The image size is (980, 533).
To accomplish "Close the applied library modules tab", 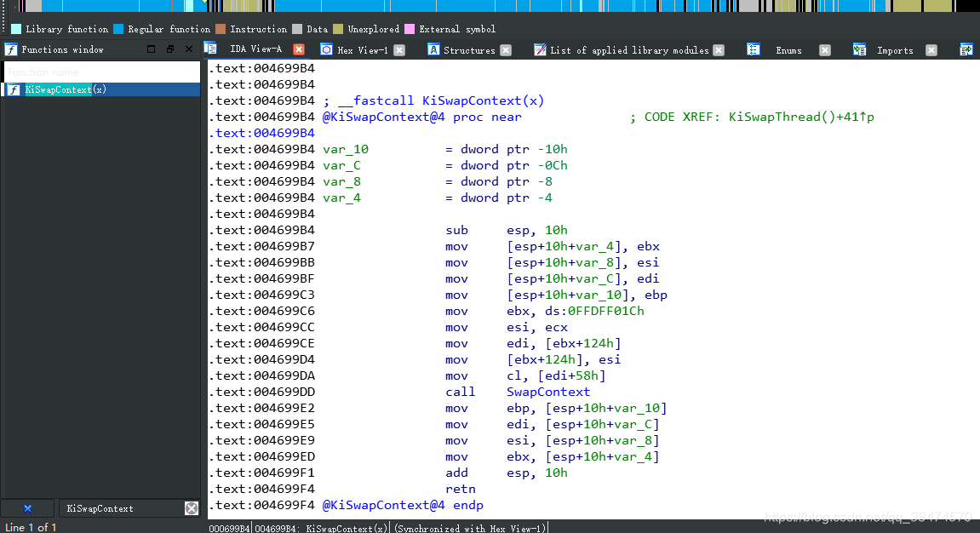I will (719, 50).
